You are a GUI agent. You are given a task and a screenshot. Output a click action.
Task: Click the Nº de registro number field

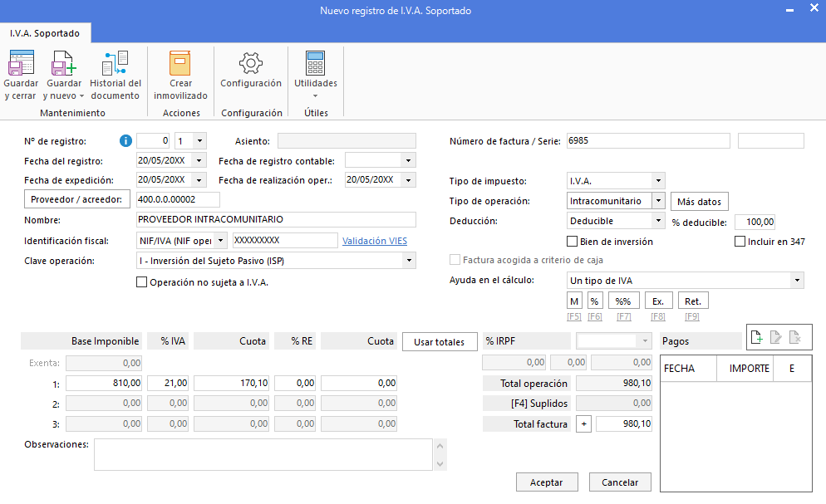(153, 141)
